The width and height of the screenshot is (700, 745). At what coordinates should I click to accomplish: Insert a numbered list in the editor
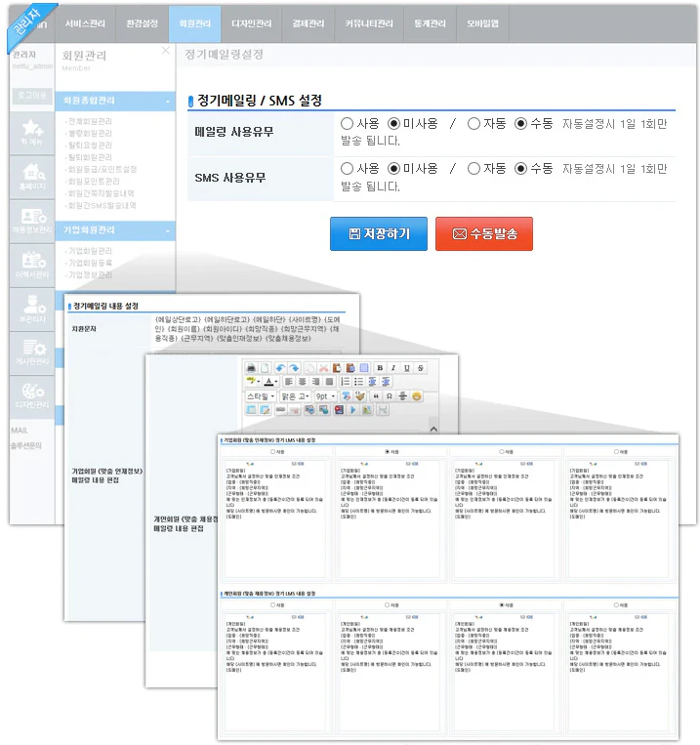[346, 382]
